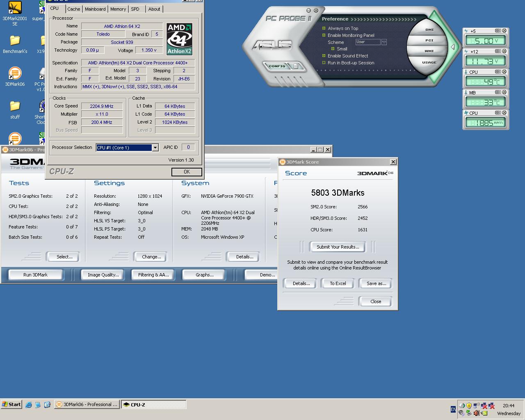Go to the SPD tab in CPU-Z
Viewport: 525px width, 420px height.
click(x=135, y=9)
